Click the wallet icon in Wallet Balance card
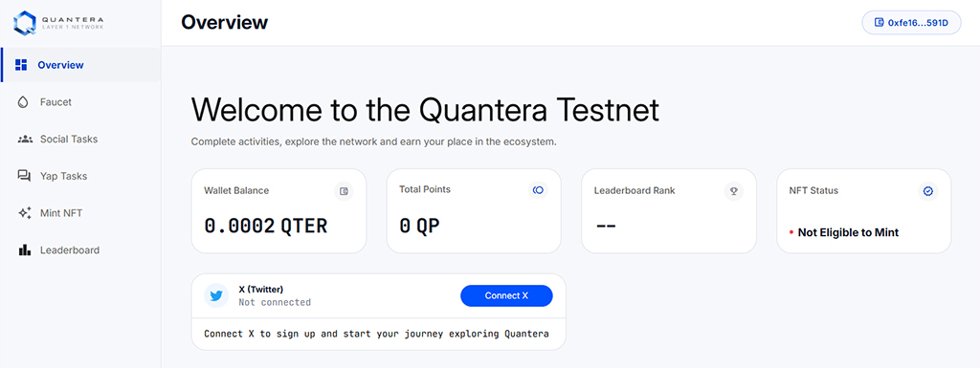Image resolution: width=980 pixels, height=368 pixels. (344, 191)
